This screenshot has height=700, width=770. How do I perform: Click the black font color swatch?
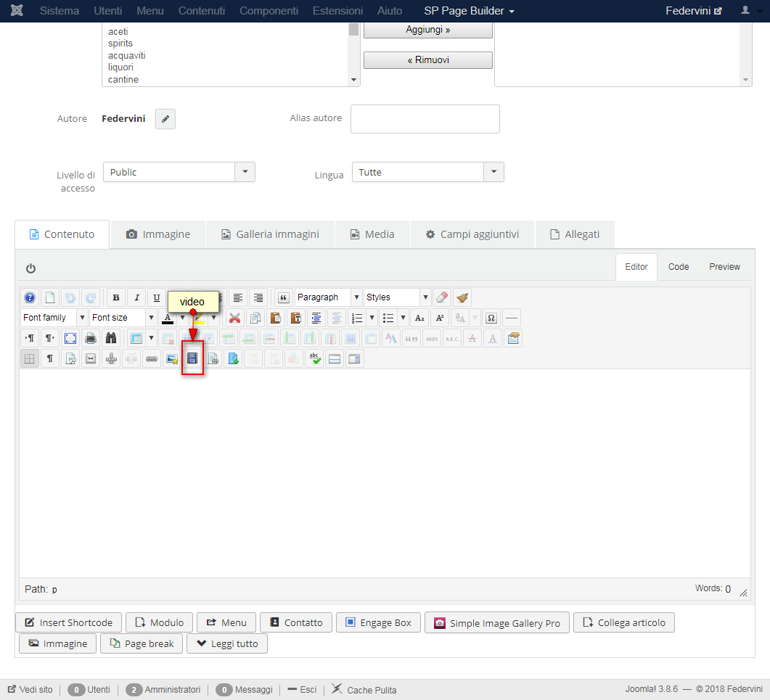(168, 318)
